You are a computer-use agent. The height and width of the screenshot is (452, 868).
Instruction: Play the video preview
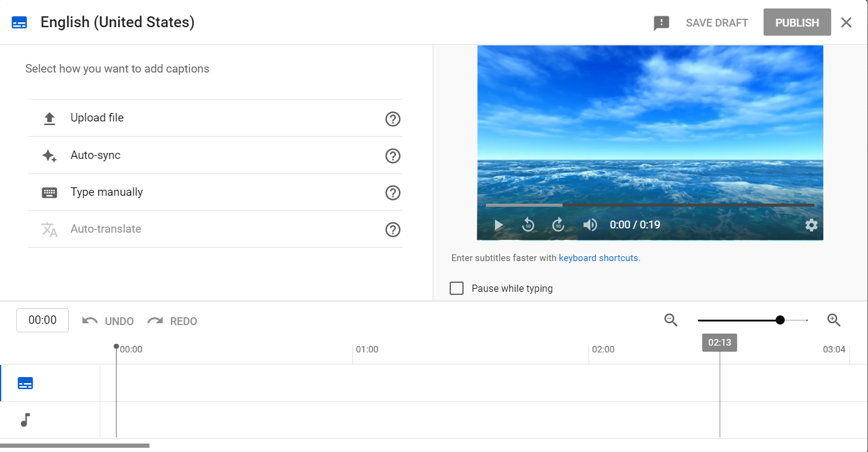tap(499, 225)
